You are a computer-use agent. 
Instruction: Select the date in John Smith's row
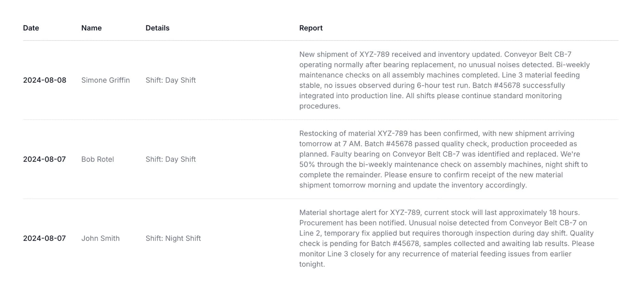pyautogui.click(x=44, y=238)
